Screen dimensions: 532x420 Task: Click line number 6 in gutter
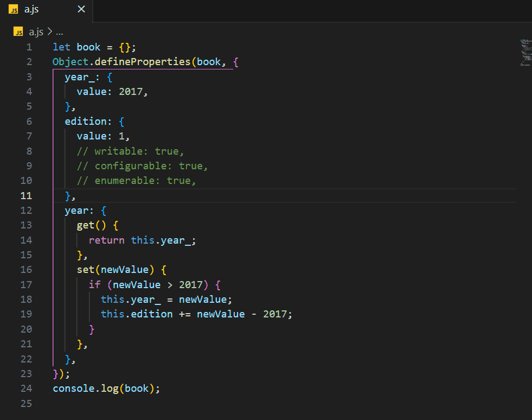pos(29,122)
